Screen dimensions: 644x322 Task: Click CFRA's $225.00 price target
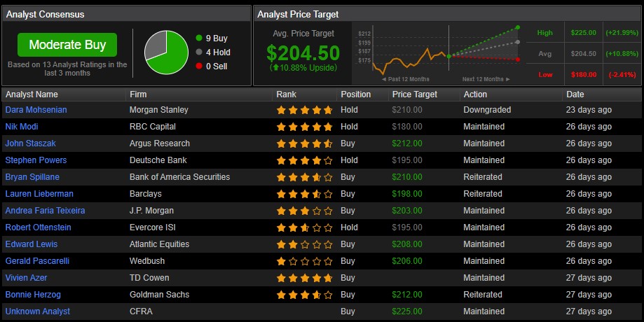(407, 311)
